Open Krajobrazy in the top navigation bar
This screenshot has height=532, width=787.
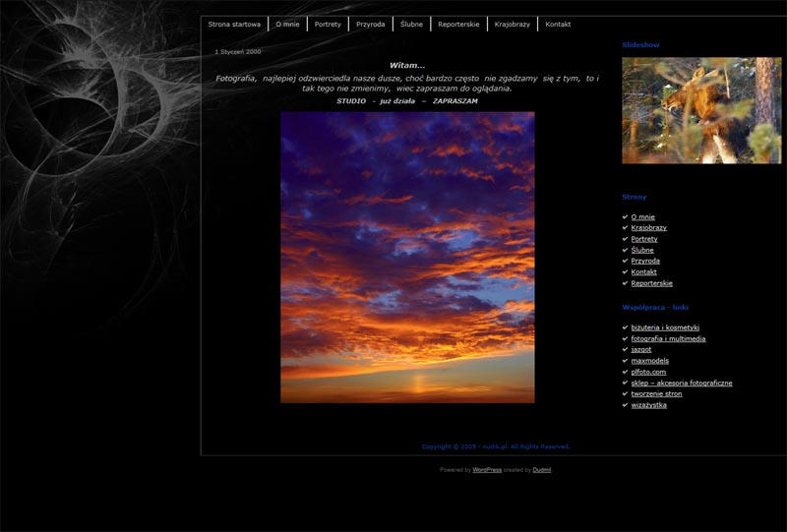[513, 24]
